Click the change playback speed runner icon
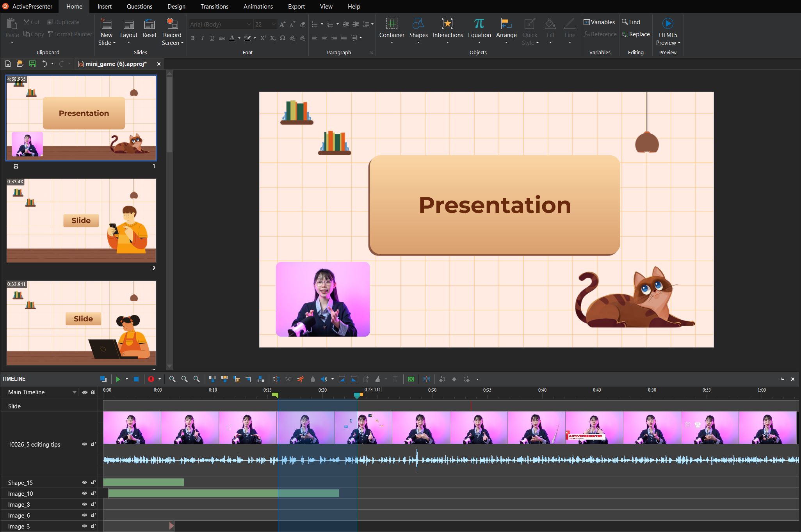This screenshot has width=801, height=532. (x=300, y=379)
